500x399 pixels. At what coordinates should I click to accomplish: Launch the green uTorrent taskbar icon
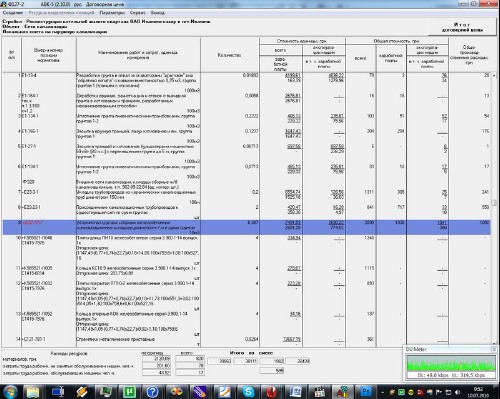[129, 392]
